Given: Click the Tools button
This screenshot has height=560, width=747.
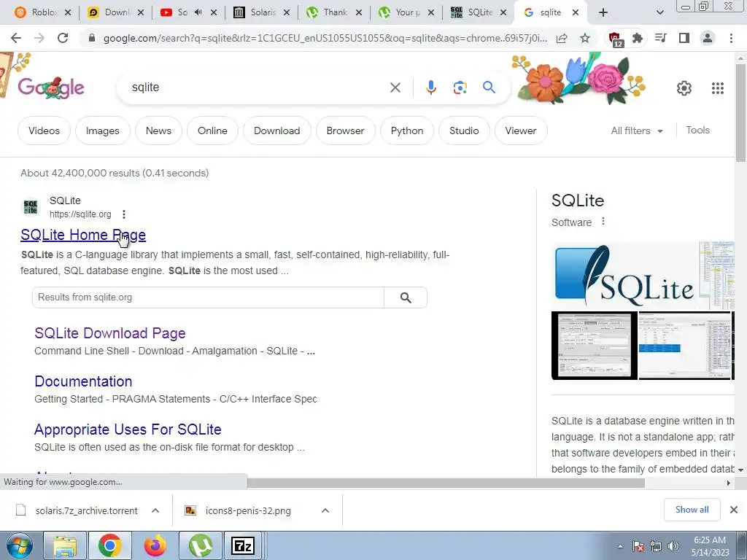Looking at the screenshot, I should tap(697, 130).
